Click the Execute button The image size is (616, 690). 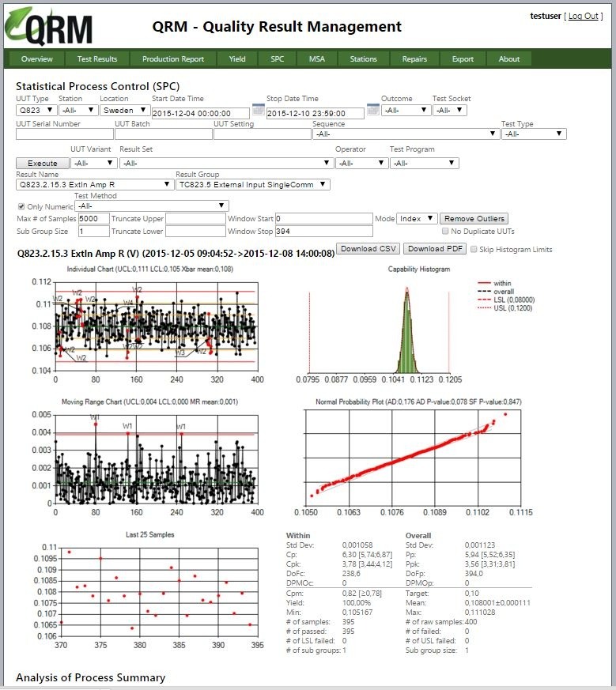42,164
